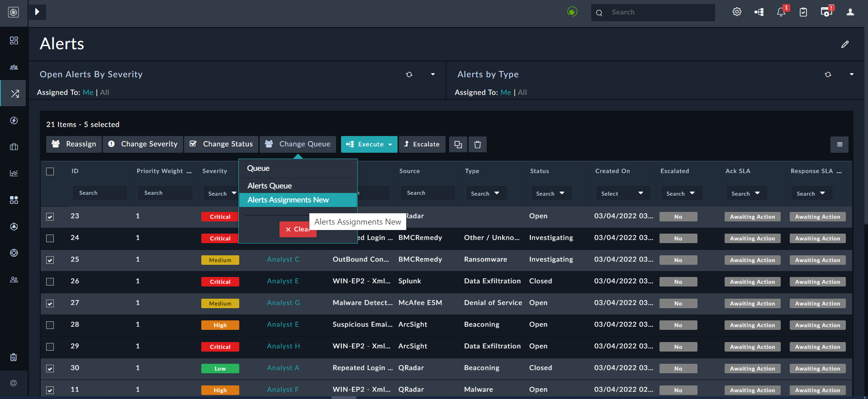Open the Status column filter dropdown

[x=550, y=193]
